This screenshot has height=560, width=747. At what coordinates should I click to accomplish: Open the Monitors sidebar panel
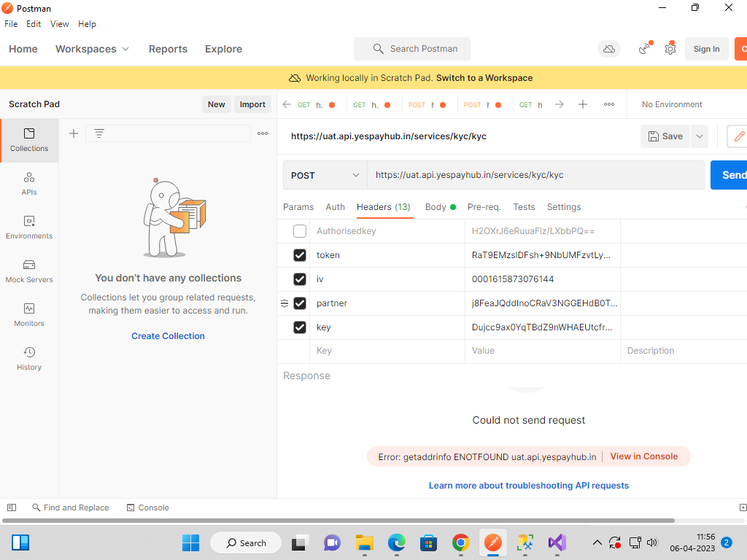[29, 315]
